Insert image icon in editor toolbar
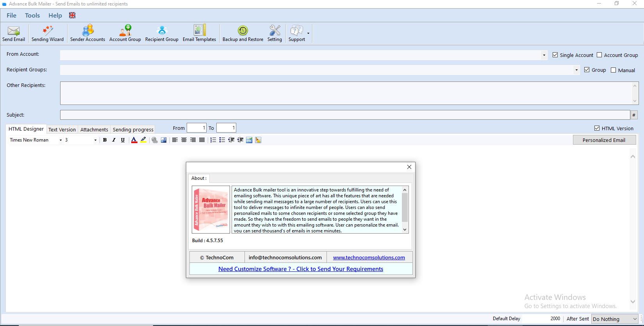Viewport: 644px width, 326px height. tap(164, 140)
